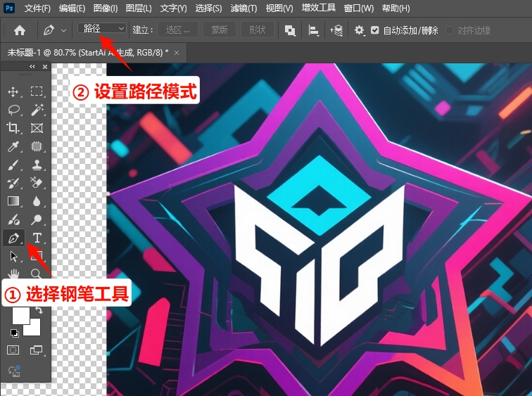Click the background color swatch

pos(34,328)
